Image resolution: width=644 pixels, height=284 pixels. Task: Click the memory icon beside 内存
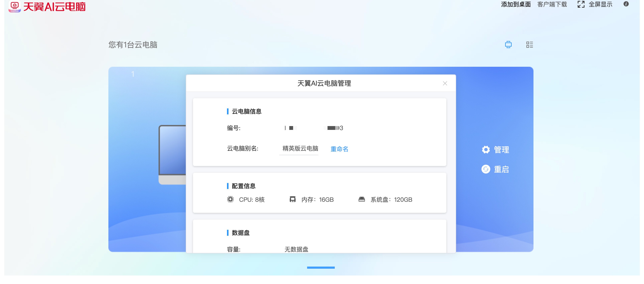(292, 199)
